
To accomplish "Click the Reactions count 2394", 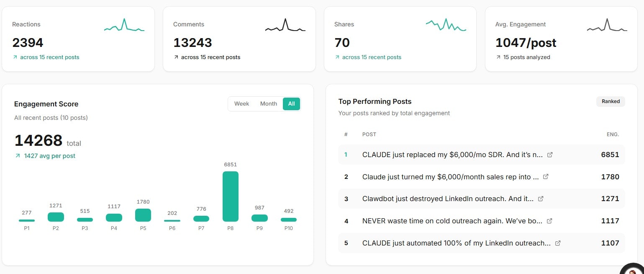I will (28, 43).
